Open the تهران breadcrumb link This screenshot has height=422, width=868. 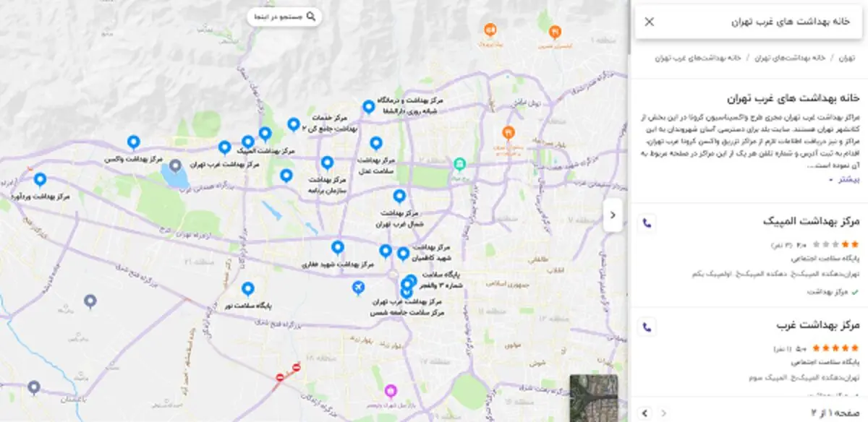[847, 57]
